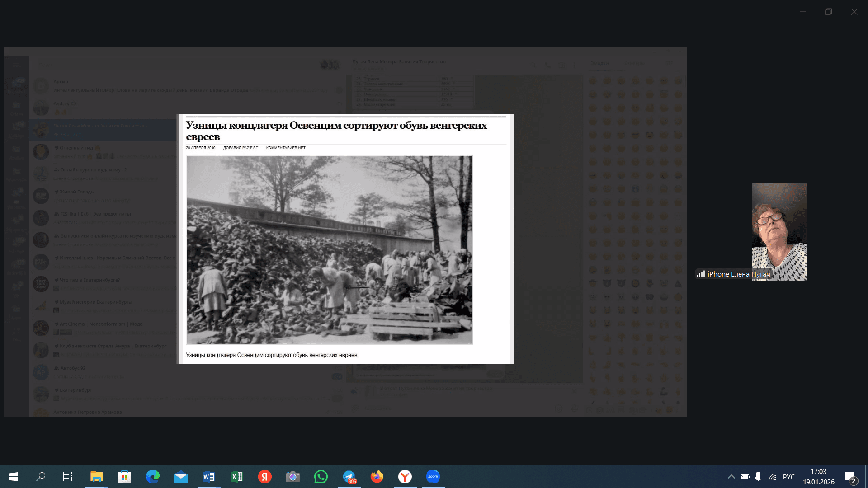Image resolution: width=868 pixels, height=488 pixels.
Task: Open the Windows Start menu
Action: pyautogui.click(x=14, y=477)
